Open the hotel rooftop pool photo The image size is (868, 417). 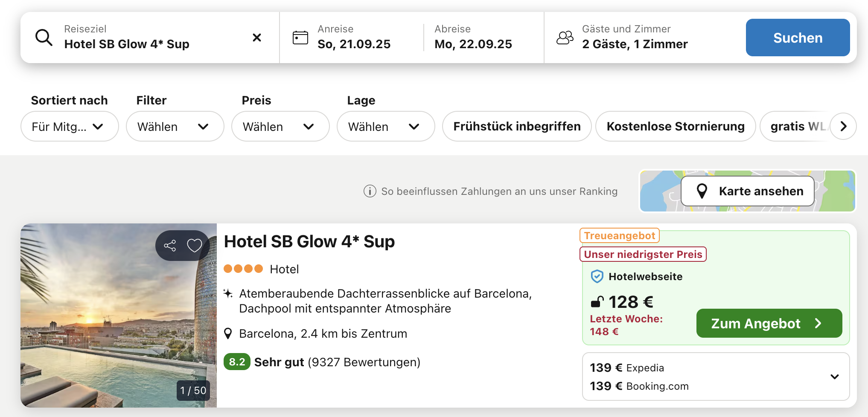[x=119, y=316]
